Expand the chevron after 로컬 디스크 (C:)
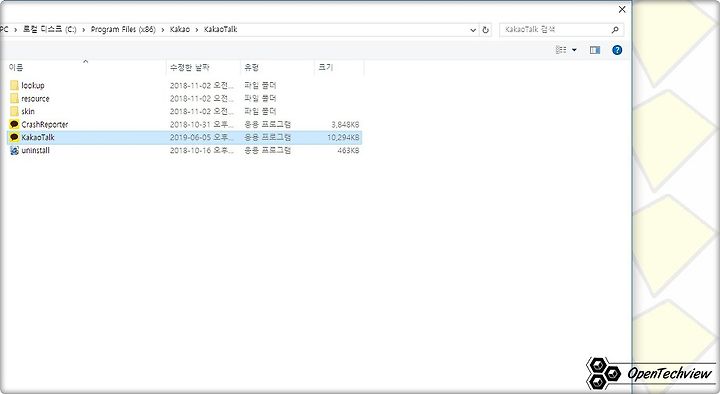This screenshot has width=720, height=394. pyautogui.click(x=84, y=30)
